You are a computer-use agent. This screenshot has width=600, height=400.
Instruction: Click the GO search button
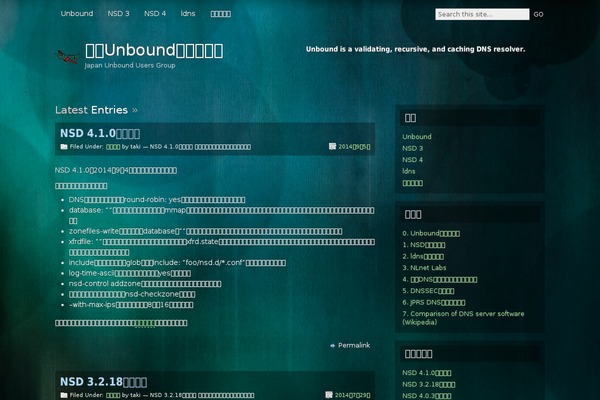[x=538, y=15]
